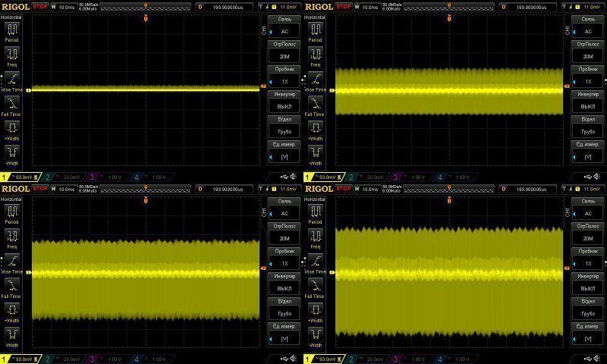This screenshot has height=364, width=607.
Task: Select Fall Time measurement in bottom-right scope screen
Action: [315, 289]
